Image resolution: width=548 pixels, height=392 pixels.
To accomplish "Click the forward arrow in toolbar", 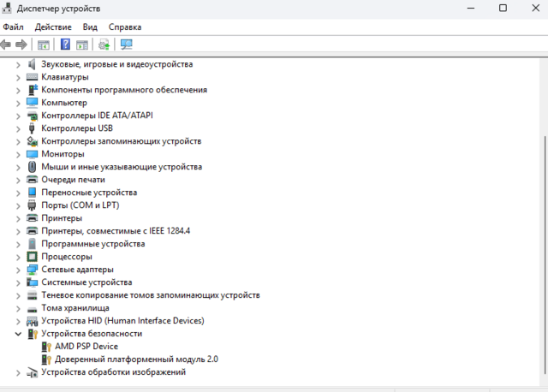I will coord(22,45).
